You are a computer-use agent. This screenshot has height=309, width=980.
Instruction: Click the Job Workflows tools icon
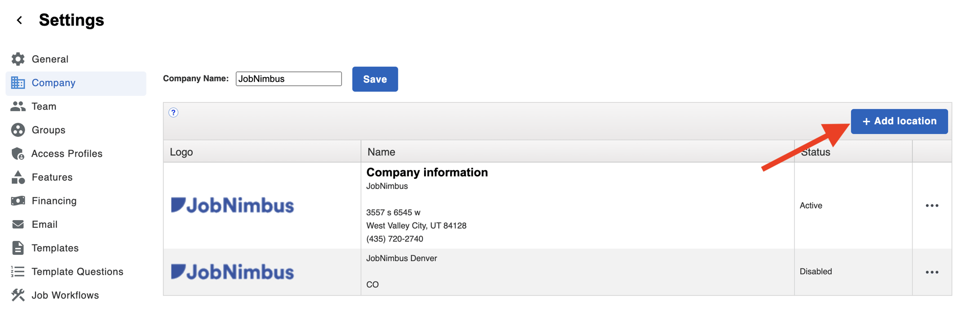click(x=18, y=295)
